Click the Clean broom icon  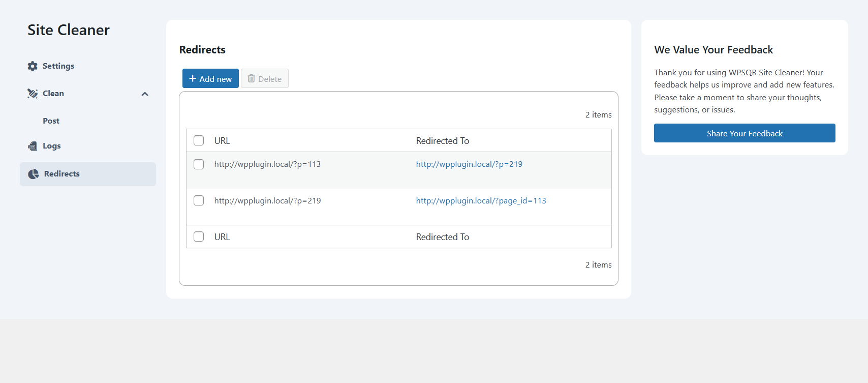point(33,94)
